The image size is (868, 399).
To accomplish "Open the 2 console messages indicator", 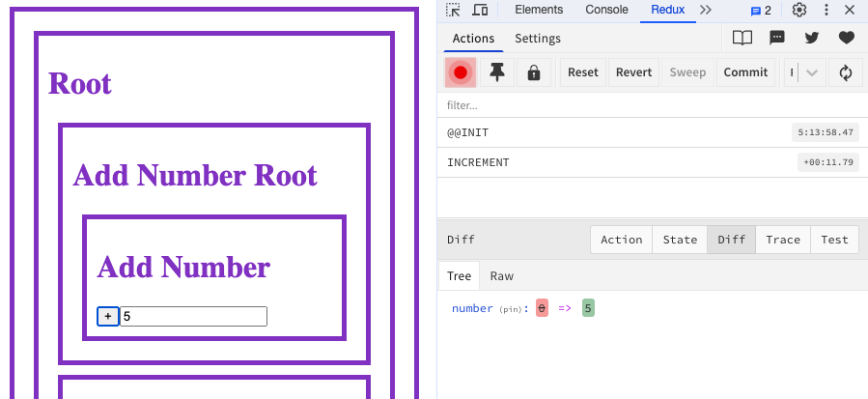I will (761, 11).
